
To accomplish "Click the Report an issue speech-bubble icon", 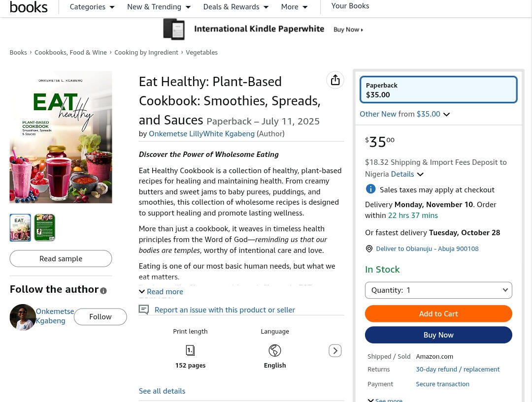I will [x=144, y=309].
